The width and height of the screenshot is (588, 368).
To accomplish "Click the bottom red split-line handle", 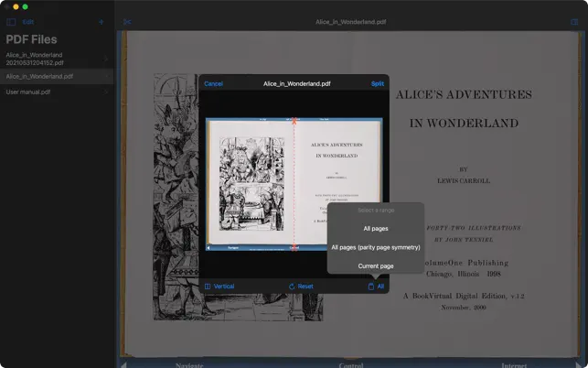I will click(x=294, y=247).
